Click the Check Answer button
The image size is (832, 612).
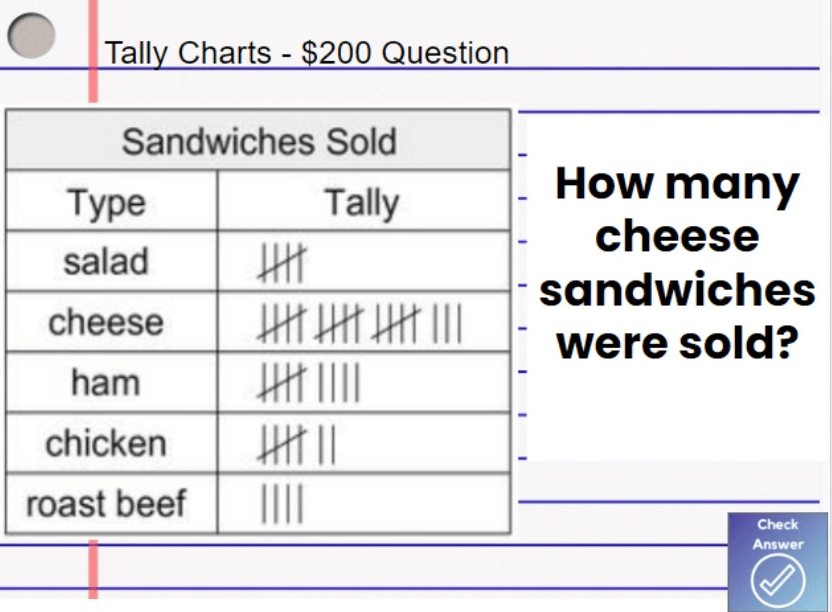coord(778,562)
